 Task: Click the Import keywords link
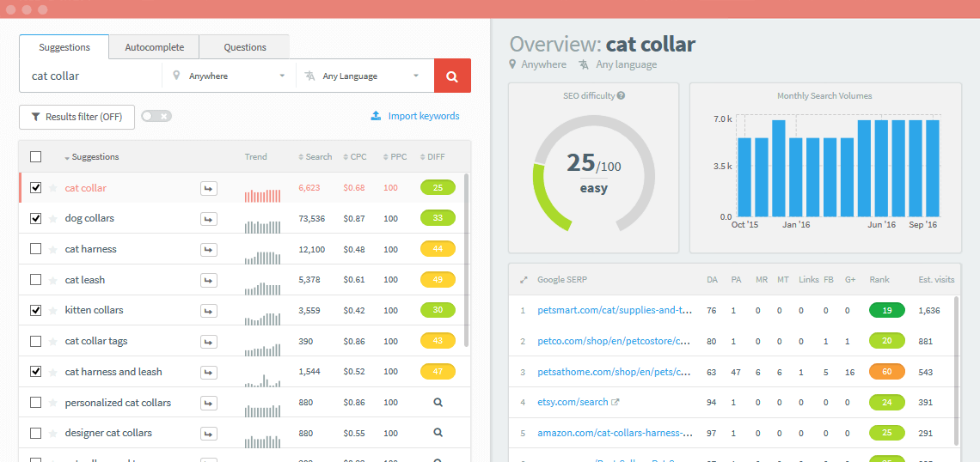pyautogui.click(x=415, y=116)
